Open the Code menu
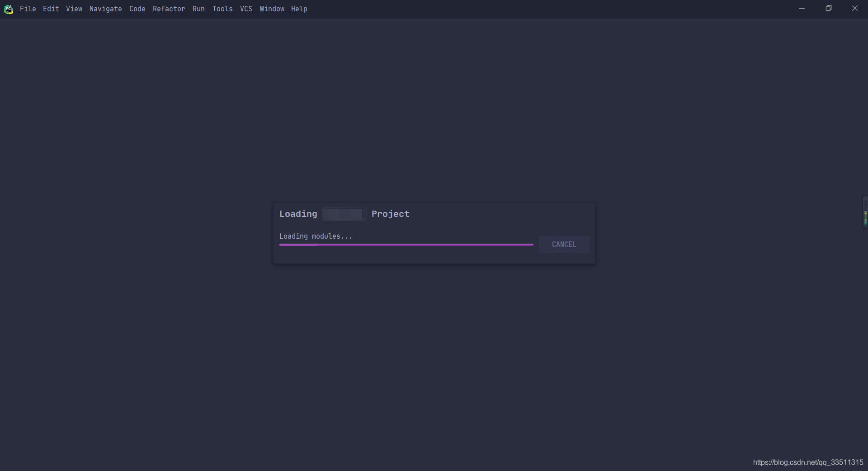Screen dimensions: 868x471 [x=137, y=9]
